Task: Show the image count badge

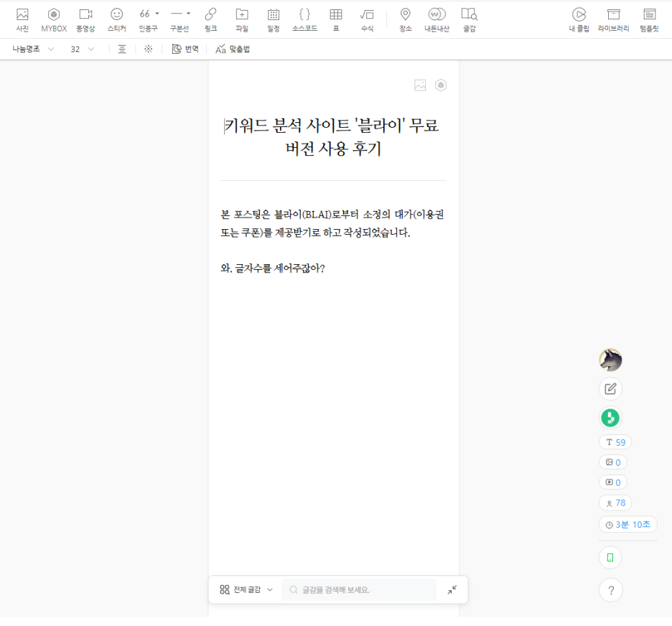Action: [x=613, y=462]
